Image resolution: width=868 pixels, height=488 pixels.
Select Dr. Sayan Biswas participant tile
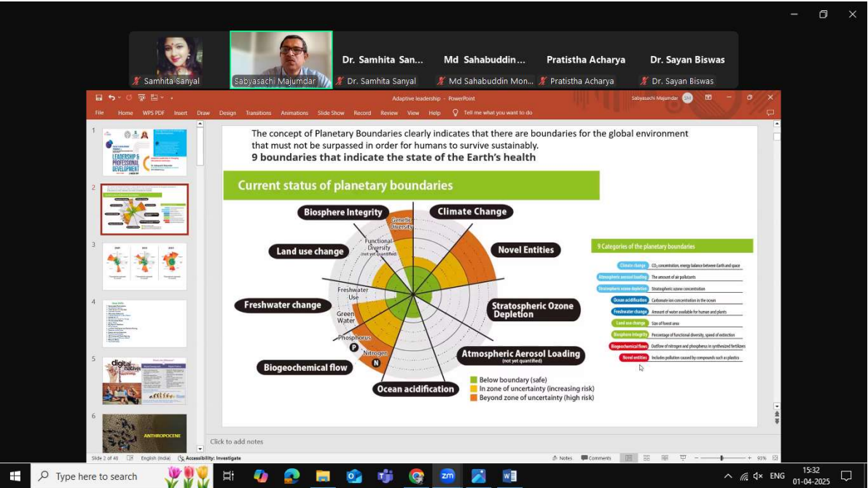pos(687,60)
